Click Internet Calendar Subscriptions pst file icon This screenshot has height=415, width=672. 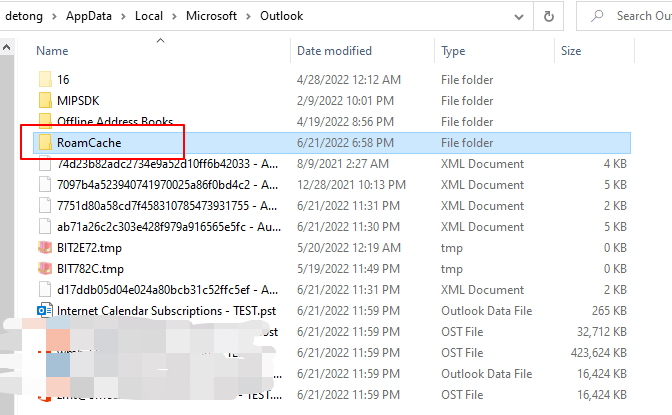(x=44, y=310)
